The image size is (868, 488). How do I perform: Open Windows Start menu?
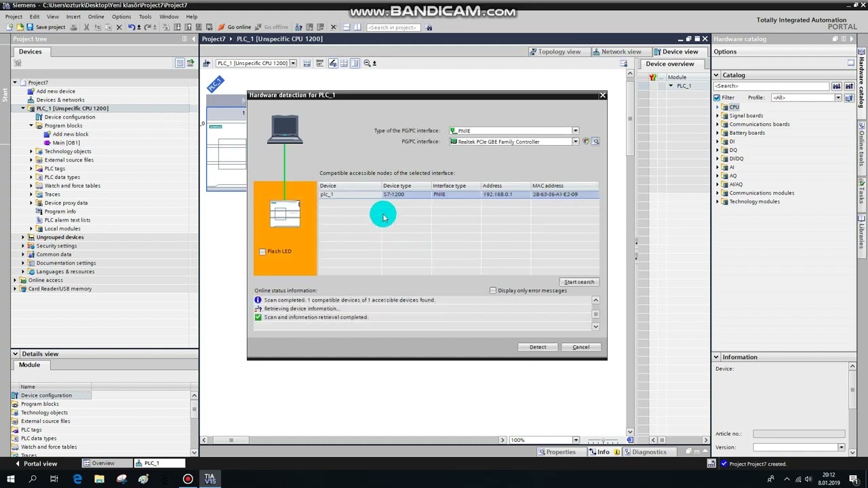pos(10,479)
